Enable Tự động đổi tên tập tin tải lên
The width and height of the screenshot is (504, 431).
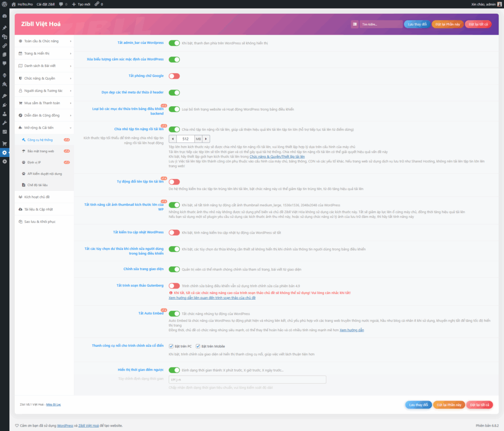174,182
